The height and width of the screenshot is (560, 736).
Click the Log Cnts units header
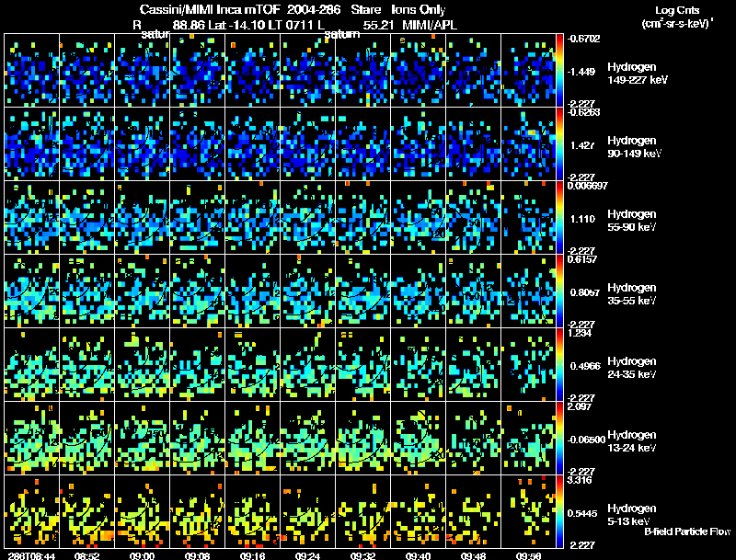tap(677, 17)
